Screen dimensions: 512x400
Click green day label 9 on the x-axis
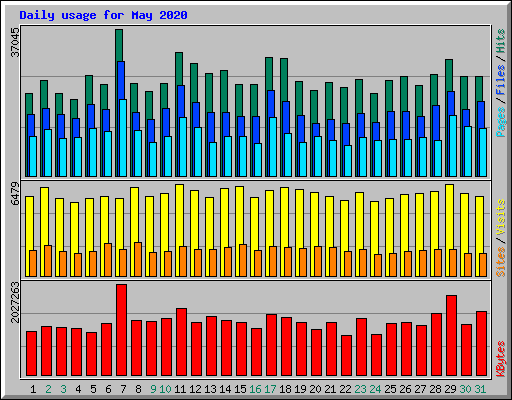coord(153,389)
